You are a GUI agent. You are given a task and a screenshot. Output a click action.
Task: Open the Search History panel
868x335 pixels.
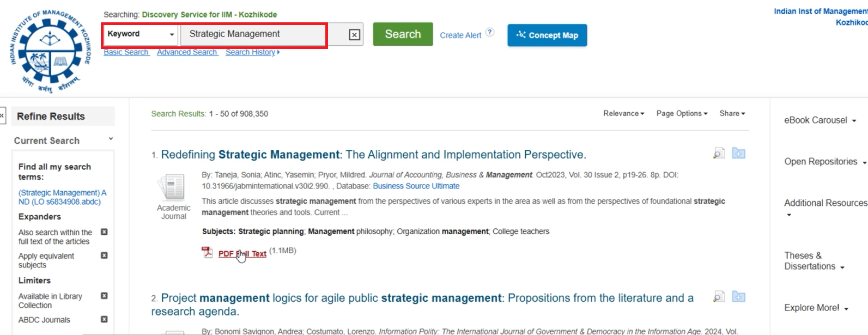coord(252,52)
